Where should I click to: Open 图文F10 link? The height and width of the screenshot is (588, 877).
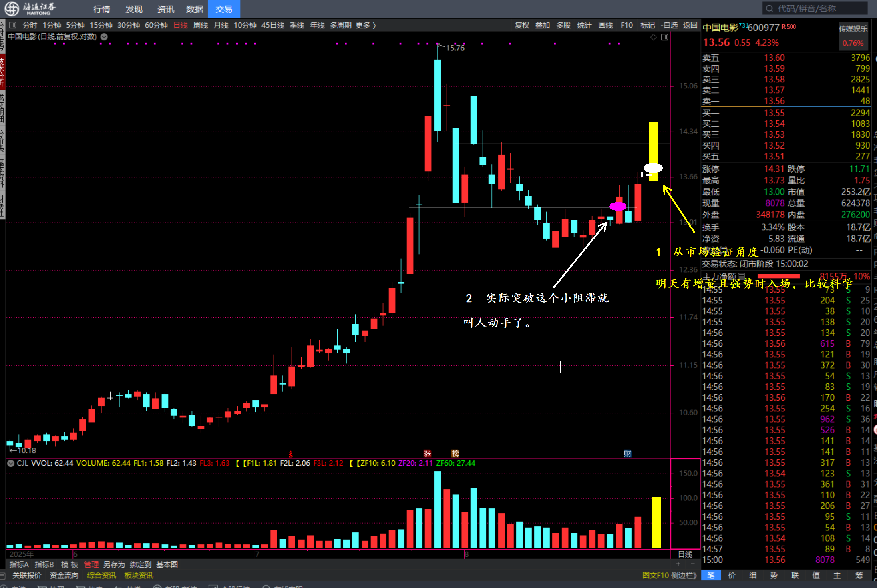click(x=656, y=575)
